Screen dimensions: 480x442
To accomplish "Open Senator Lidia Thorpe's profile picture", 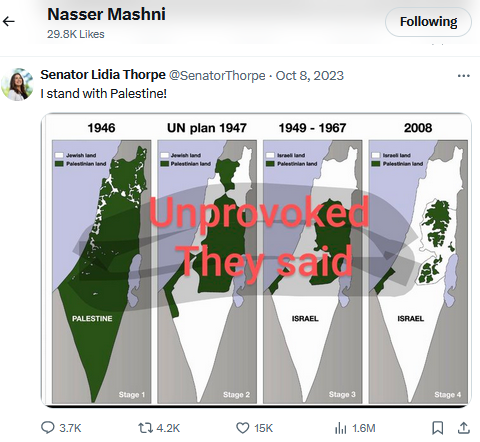I will (17, 84).
